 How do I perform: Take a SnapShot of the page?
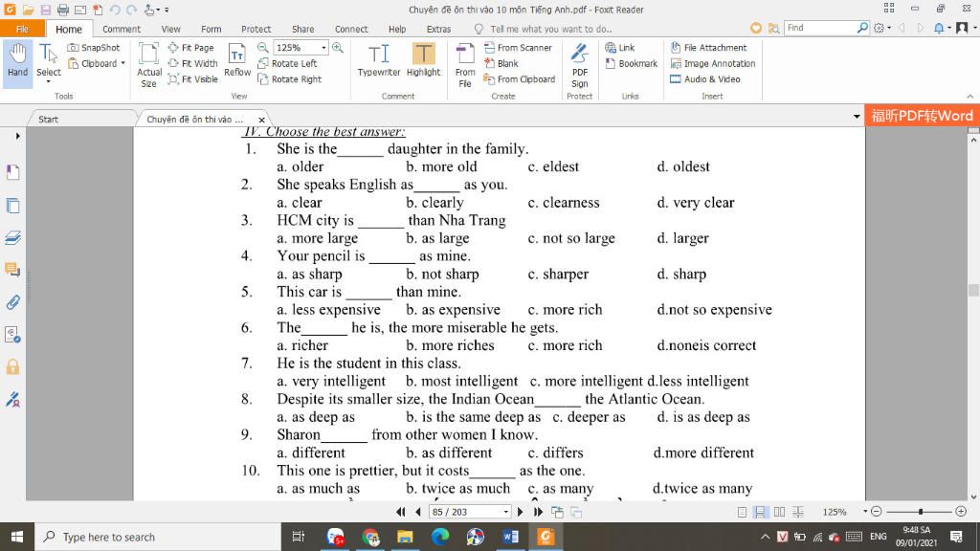pyautogui.click(x=94, y=48)
